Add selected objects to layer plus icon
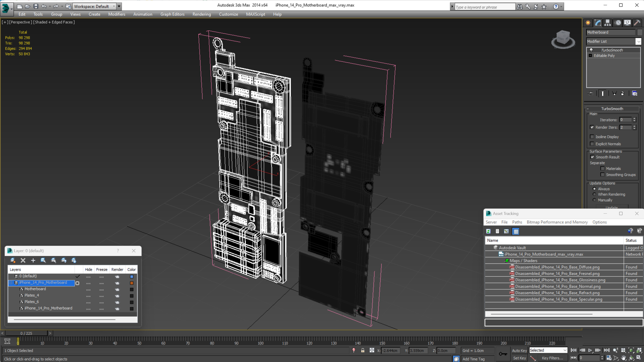This screenshot has width=644, height=362. 33,260
